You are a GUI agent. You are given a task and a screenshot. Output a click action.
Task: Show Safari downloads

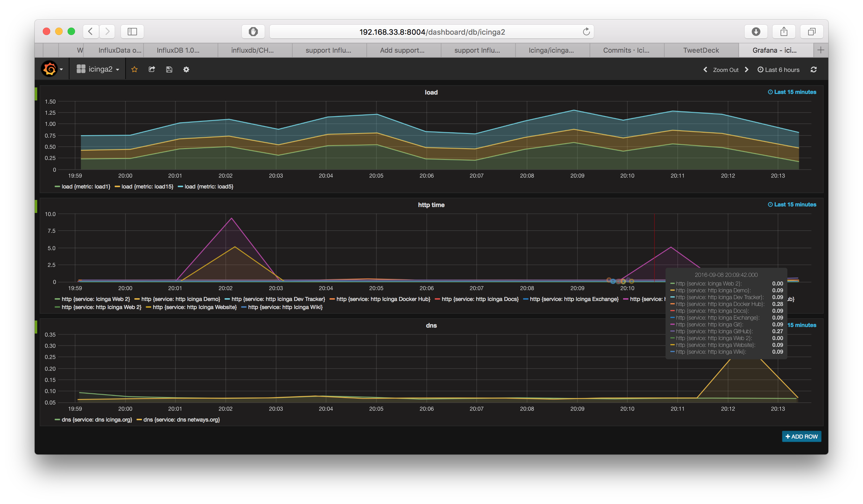pyautogui.click(x=756, y=32)
